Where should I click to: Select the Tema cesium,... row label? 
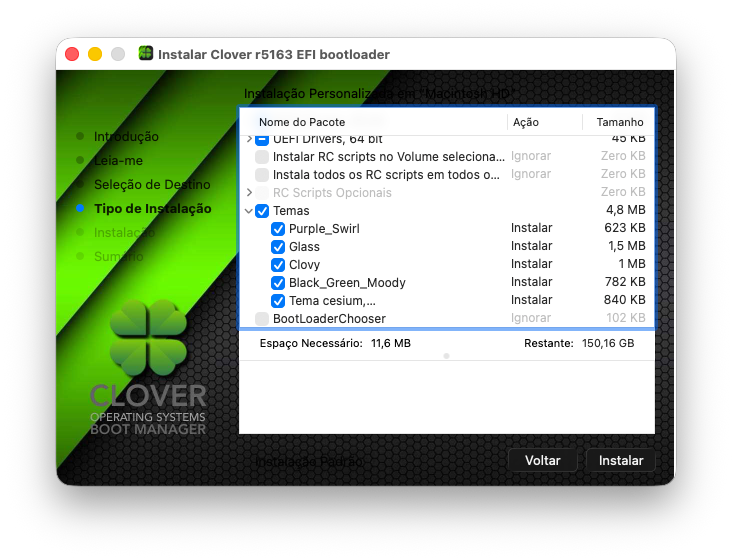pyautogui.click(x=332, y=301)
